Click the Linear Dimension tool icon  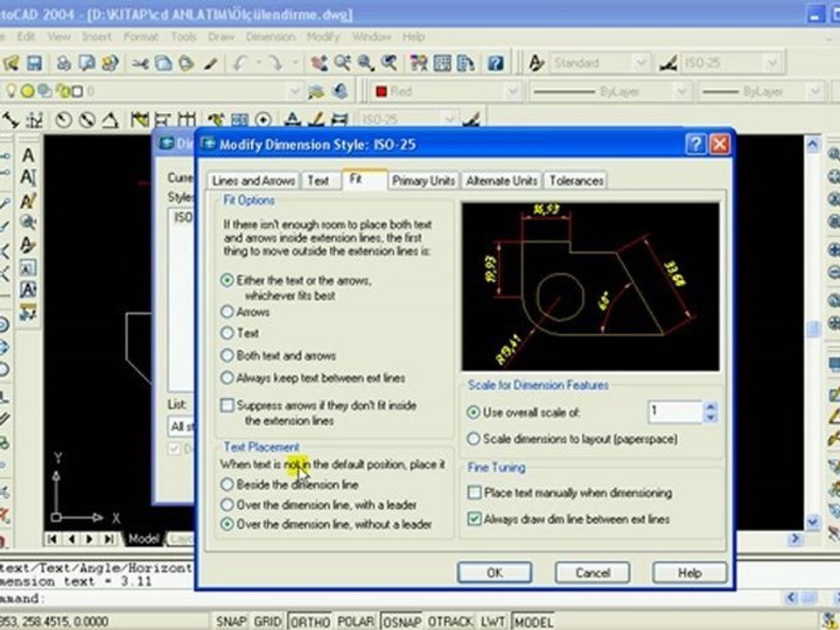coord(10,120)
